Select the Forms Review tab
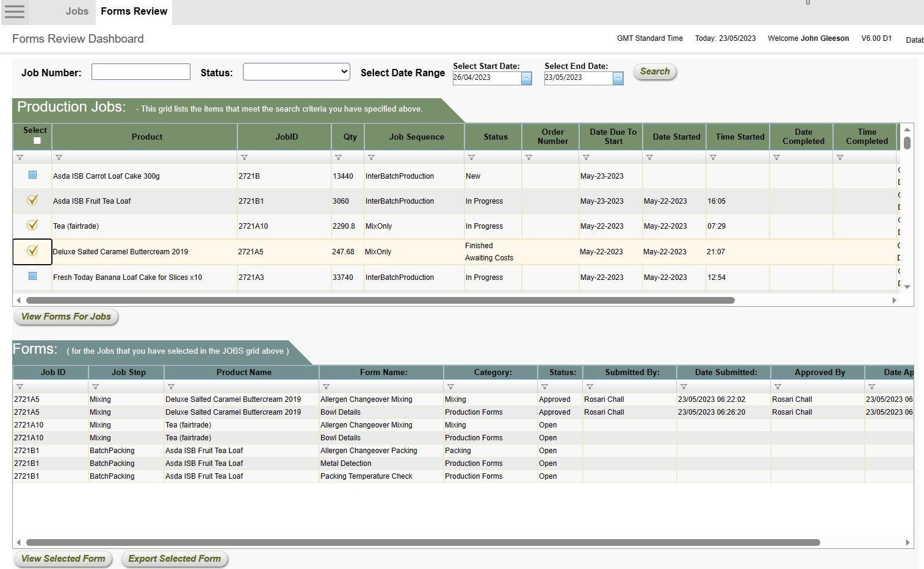 pyautogui.click(x=134, y=12)
